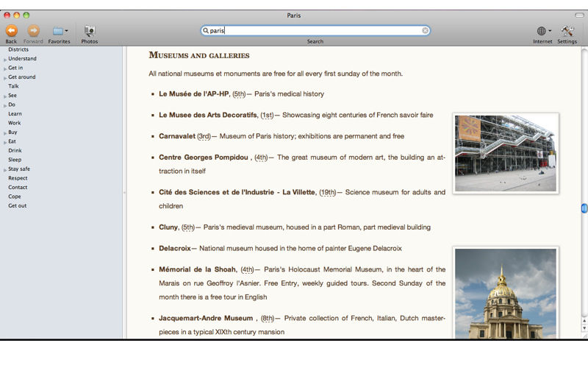The height and width of the screenshot is (368, 588).
Task: Click the blue vertical scrollbar thumb
Action: point(584,208)
